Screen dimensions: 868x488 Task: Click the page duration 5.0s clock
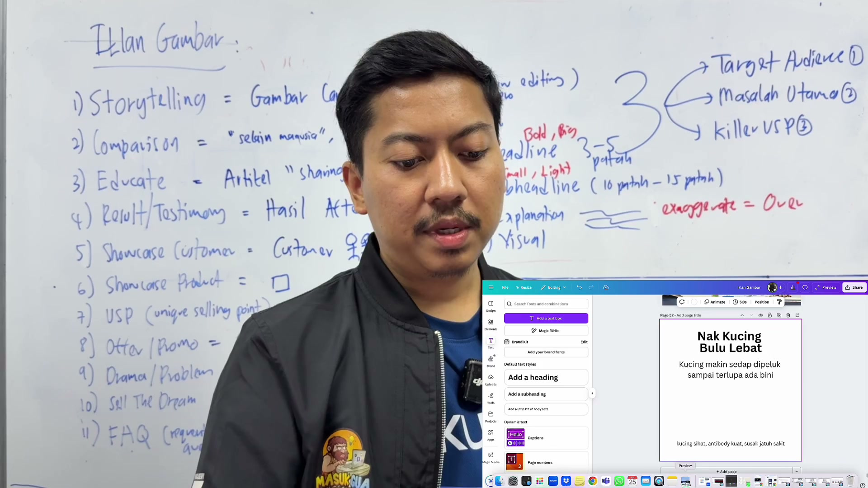pos(740,302)
